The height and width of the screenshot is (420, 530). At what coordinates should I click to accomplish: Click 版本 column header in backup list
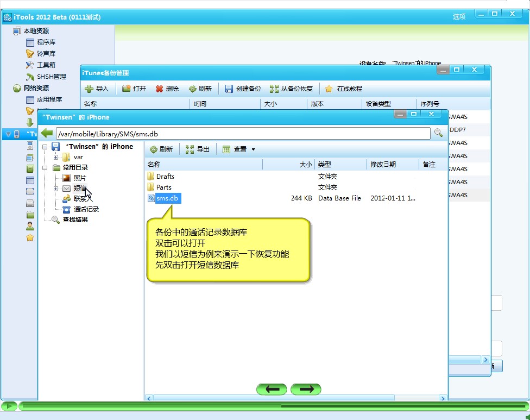coord(335,104)
